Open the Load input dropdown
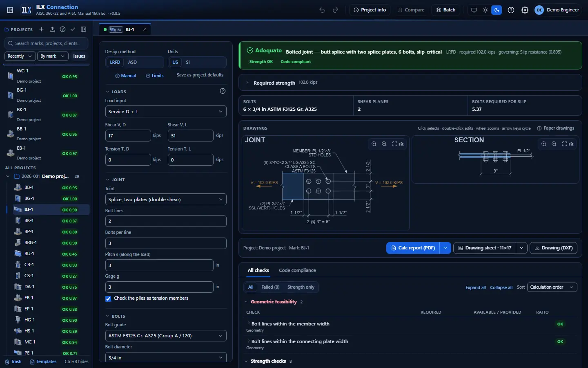 (166, 112)
